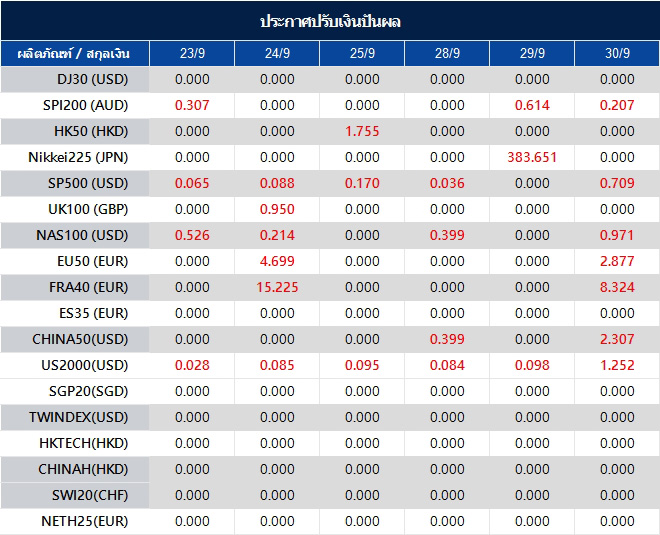The image size is (660, 535).
Task: Select the ES35 (EUR) row label
Action: point(93,314)
